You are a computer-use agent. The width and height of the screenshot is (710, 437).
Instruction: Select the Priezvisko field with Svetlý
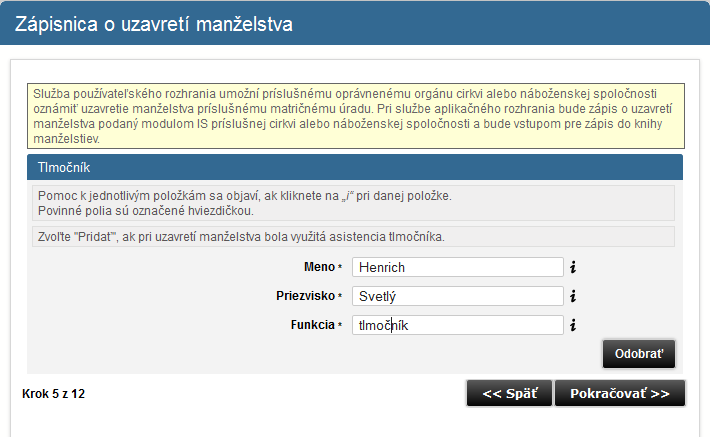coord(458,296)
